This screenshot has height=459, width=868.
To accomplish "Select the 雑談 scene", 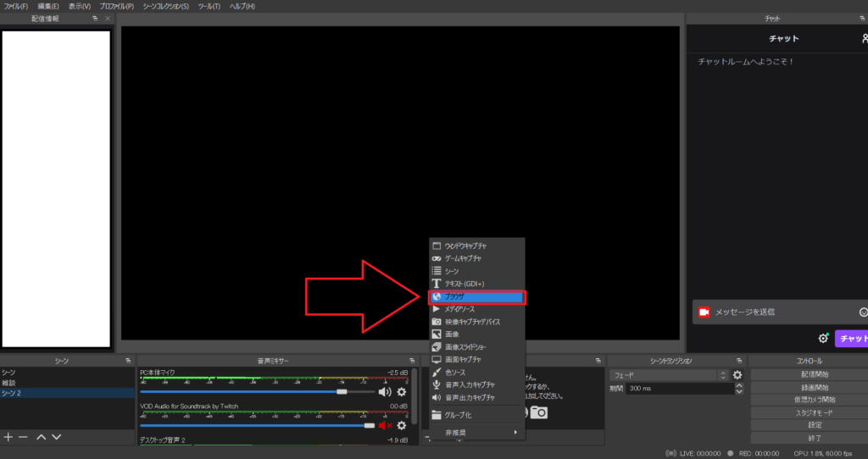I will point(67,383).
